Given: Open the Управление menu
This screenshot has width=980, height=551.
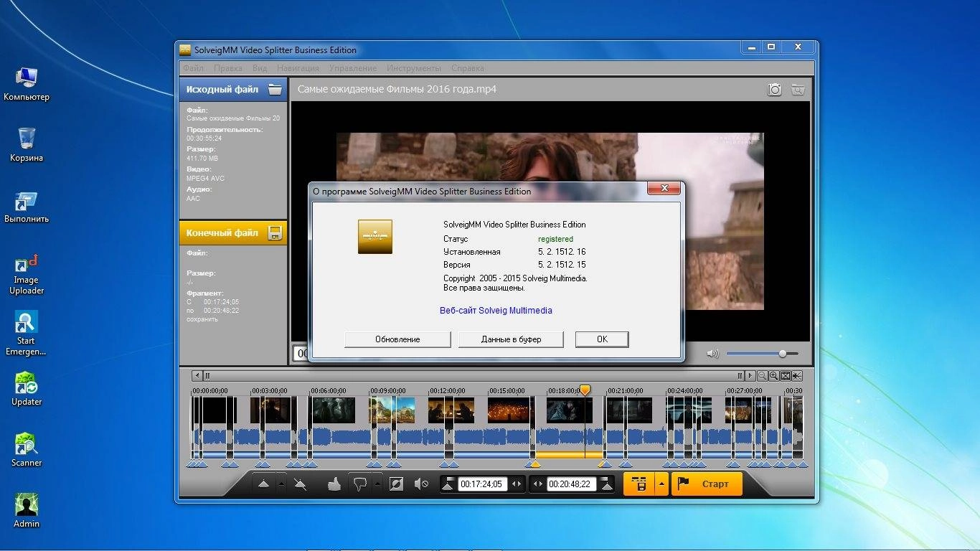Looking at the screenshot, I should [x=353, y=68].
